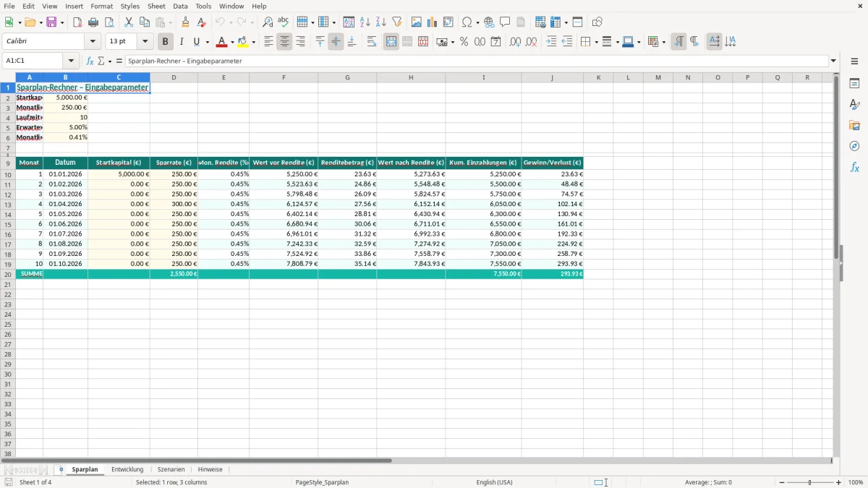The width and height of the screenshot is (868, 488).
Task: Open the Styles menu
Action: point(130,6)
